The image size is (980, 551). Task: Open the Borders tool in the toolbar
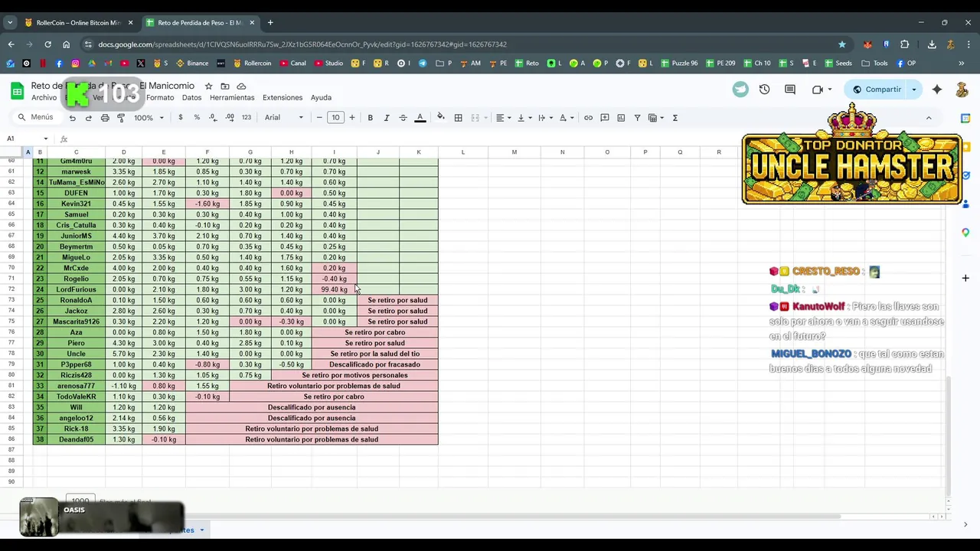click(x=458, y=118)
